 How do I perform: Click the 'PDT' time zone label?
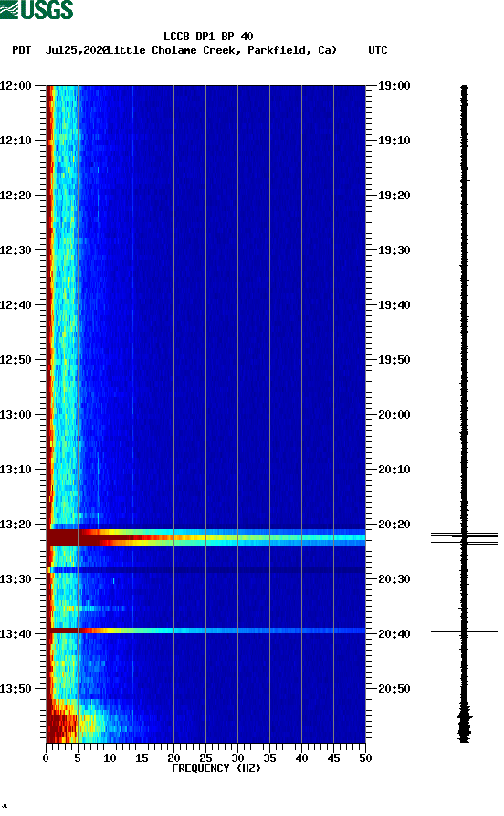click(21, 50)
